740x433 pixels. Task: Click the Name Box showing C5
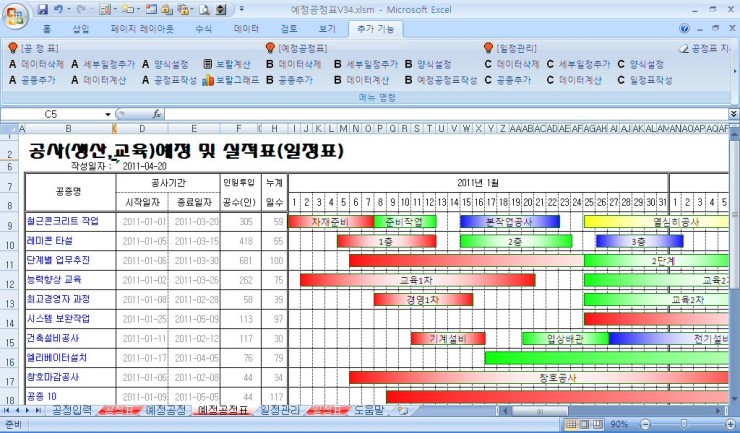(x=51, y=114)
